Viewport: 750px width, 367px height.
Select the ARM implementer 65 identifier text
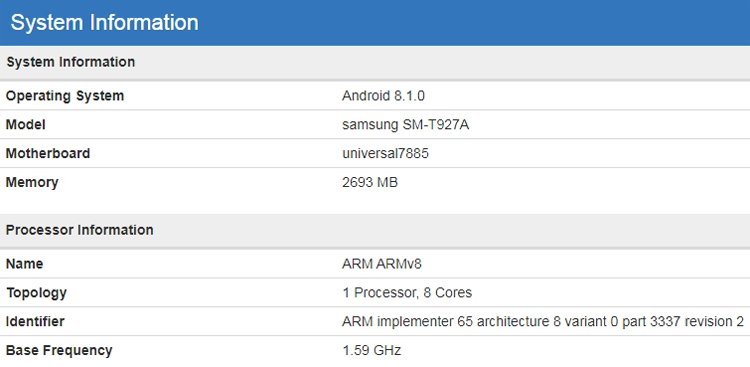(543, 322)
